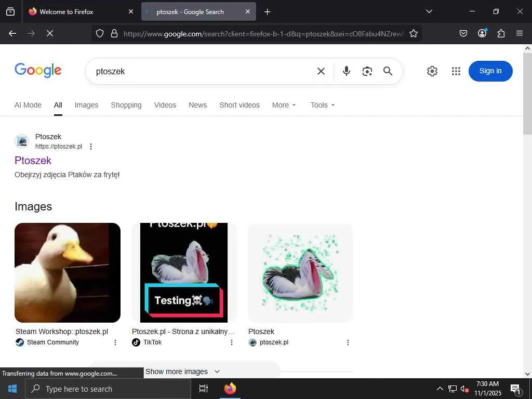Screen dimensions: 532x399
Task: Click the Windows taskbar search box
Action: coord(108,389)
